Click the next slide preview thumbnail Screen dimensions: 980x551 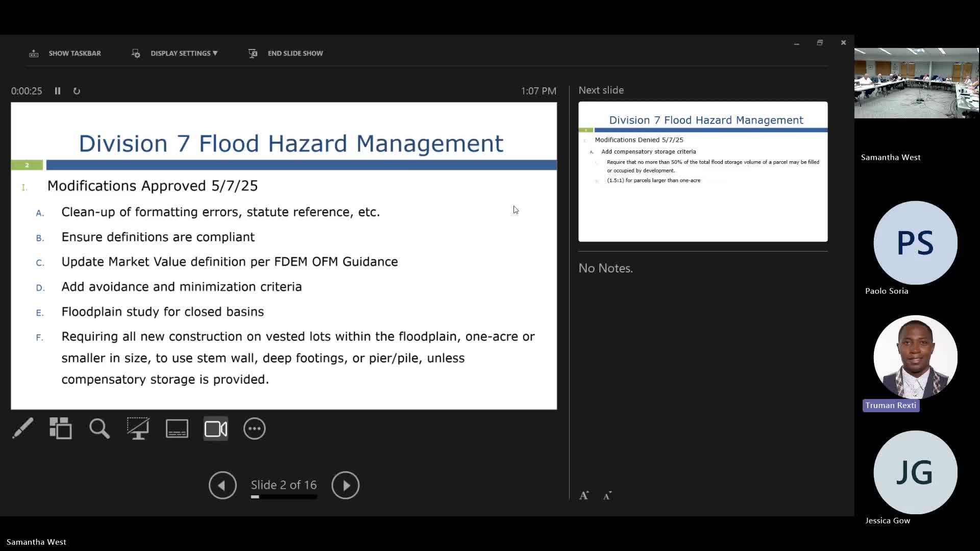point(703,171)
